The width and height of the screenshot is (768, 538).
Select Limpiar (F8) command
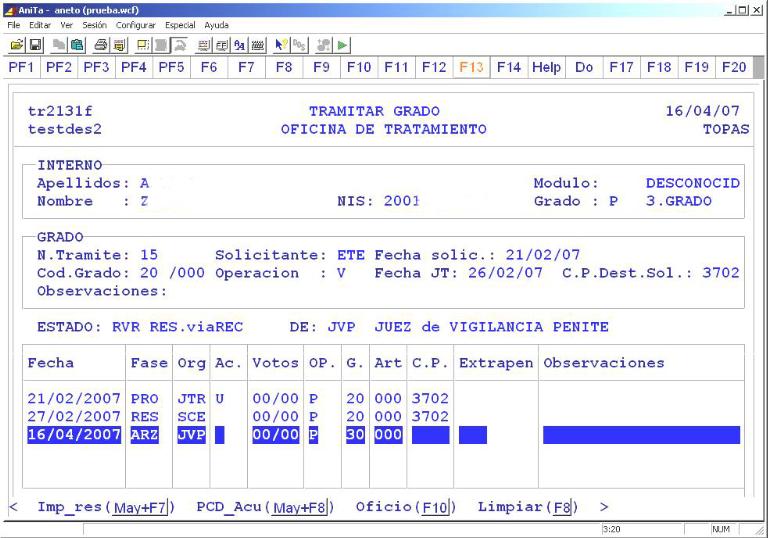[527, 507]
